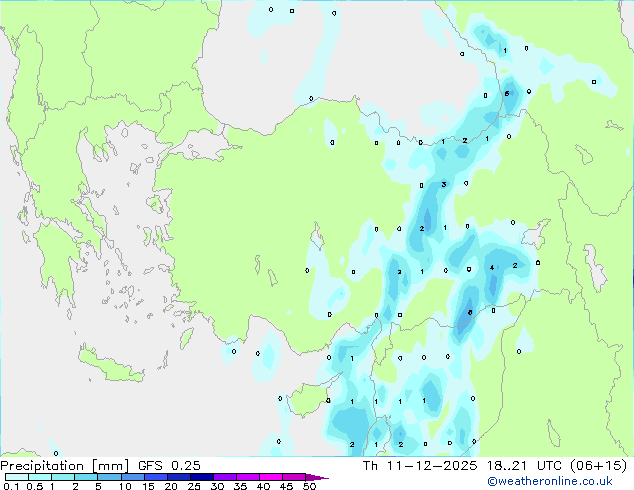The height and width of the screenshot is (490, 634).
Task: Click the "Precipitation [mm]" title text
Action: tap(65, 466)
